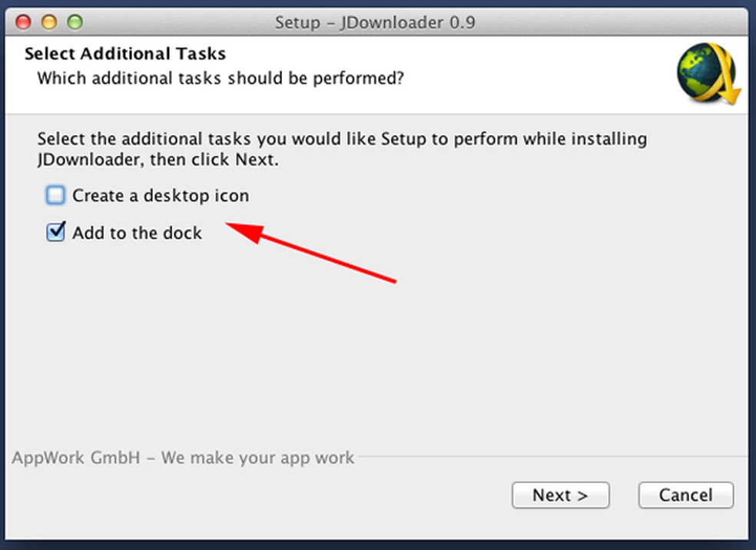Minimize the Setup window using yellow button
This screenshot has width=756, height=550.
(x=49, y=22)
